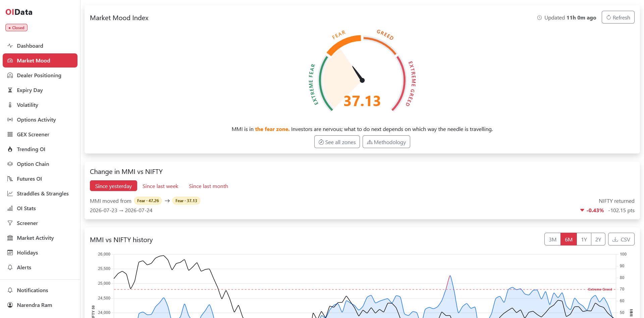Click See all zones button
The image size is (644, 318).
click(x=337, y=142)
